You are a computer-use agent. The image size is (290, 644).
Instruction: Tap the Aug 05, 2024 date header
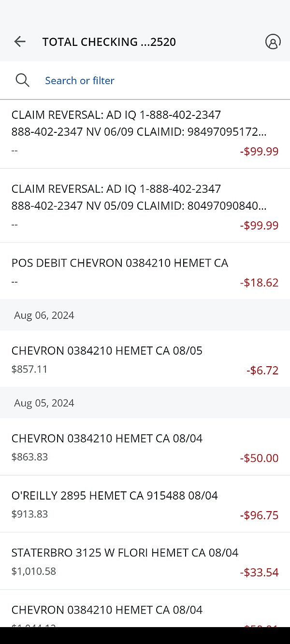(x=44, y=403)
